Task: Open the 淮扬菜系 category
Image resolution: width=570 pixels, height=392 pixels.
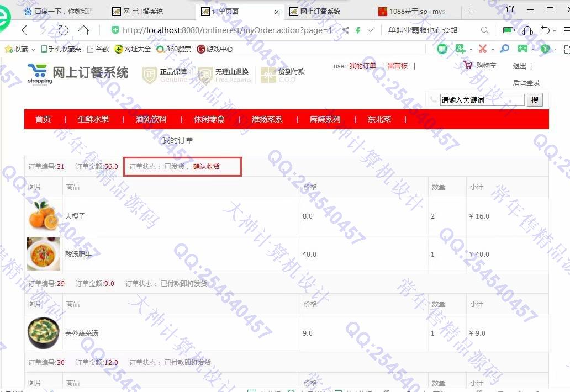Action: [x=267, y=119]
